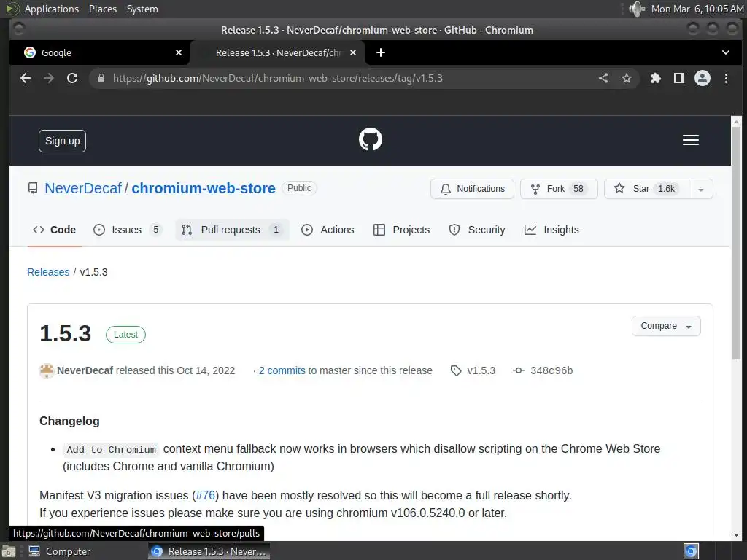Open the tab search chevron
Image resolution: width=747 pixels, height=560 pixels.
[726, 52]
